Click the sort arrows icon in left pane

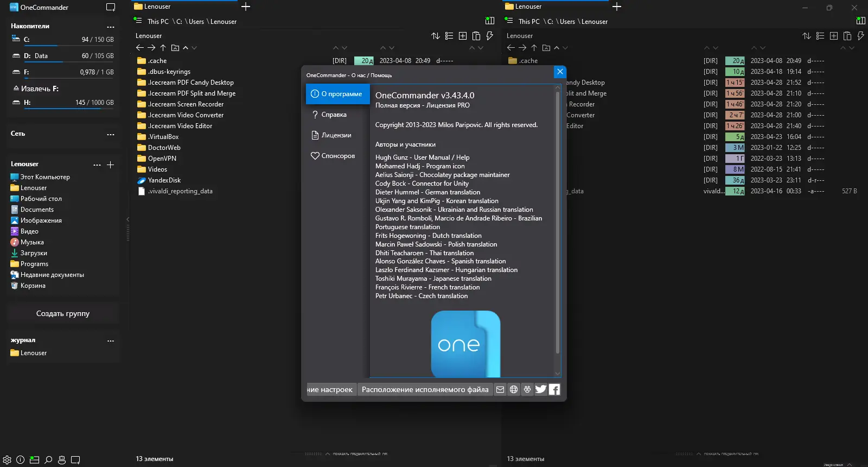tap(436, 36)
